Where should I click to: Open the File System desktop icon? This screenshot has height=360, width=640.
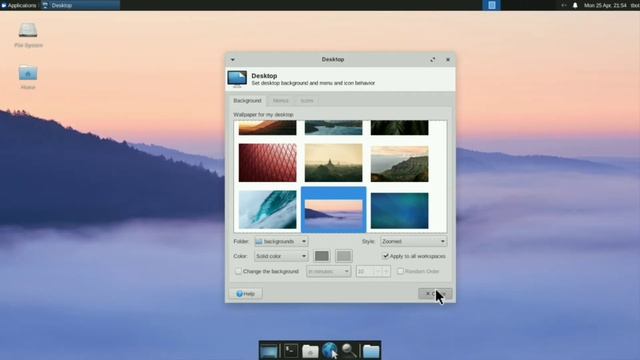(28, 35)
